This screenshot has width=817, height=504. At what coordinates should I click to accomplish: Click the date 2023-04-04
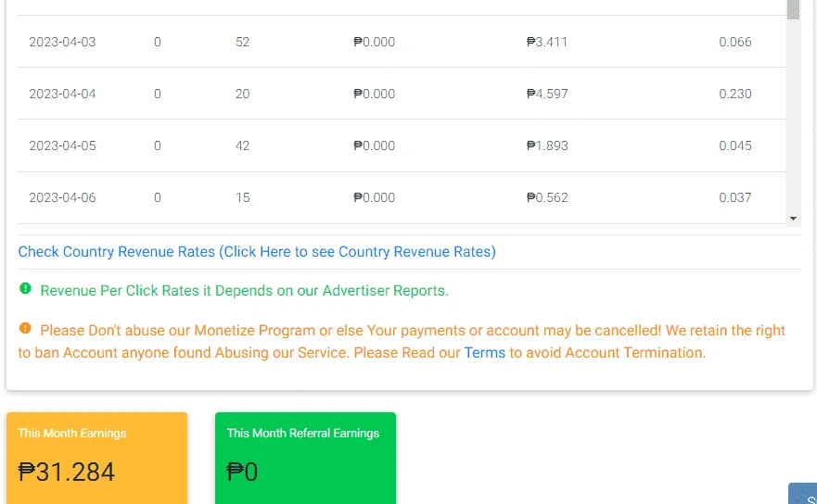click(62, 94)
